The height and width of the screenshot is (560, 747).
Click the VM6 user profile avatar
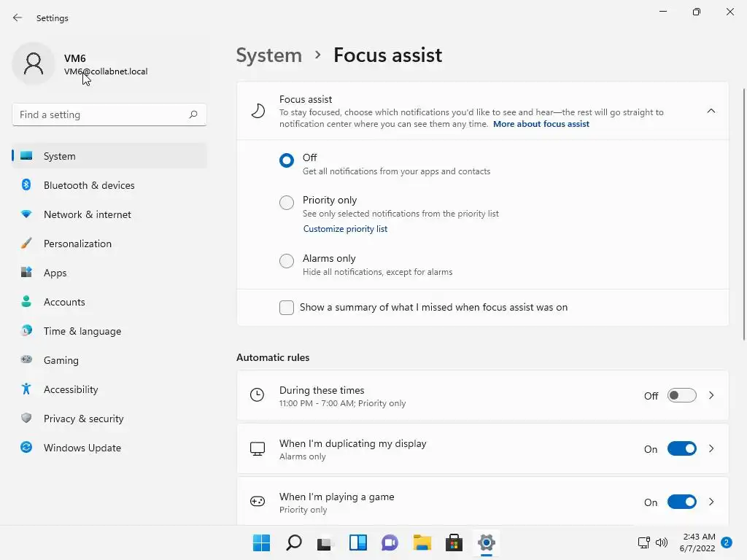point(34,64)
